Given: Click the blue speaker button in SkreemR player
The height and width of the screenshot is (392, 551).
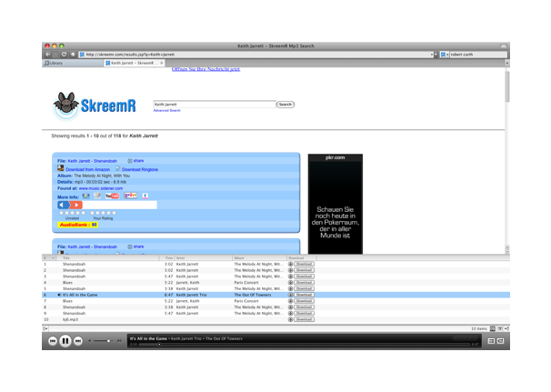Looking at the screenshot, I should pos(64,205).
